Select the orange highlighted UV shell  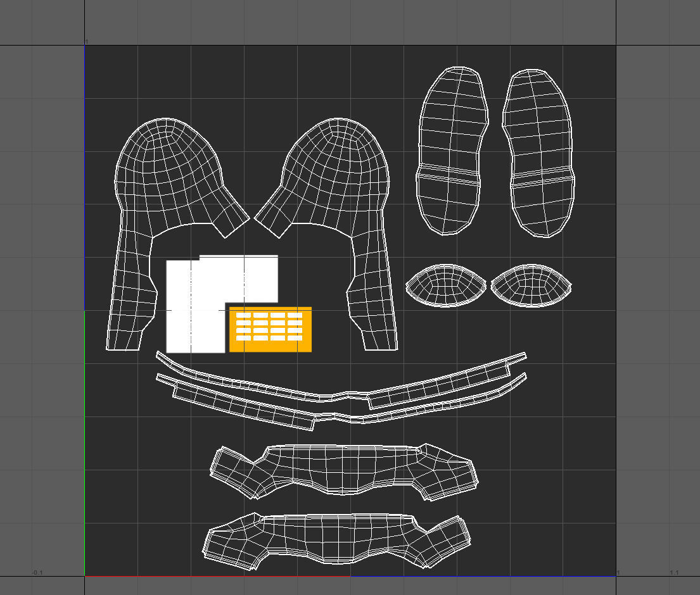click(x=270, y=329)
